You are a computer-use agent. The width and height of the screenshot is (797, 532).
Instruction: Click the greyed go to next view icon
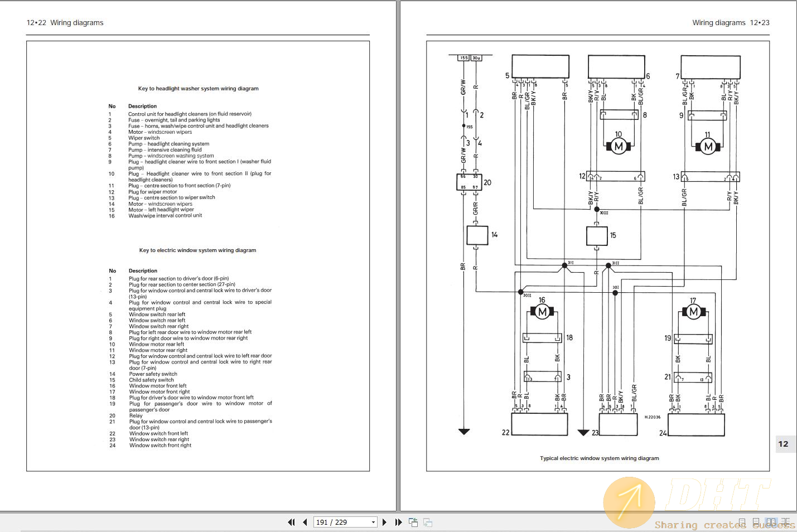click(428, 523)
